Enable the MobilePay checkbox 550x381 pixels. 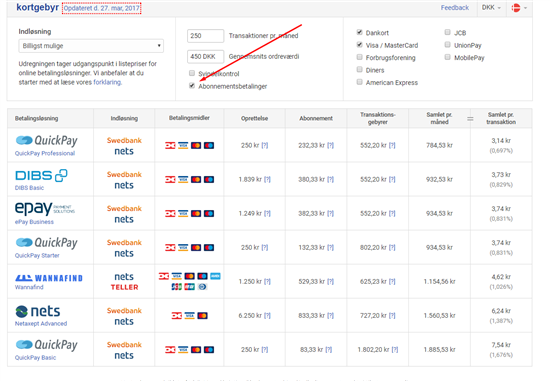448,57
